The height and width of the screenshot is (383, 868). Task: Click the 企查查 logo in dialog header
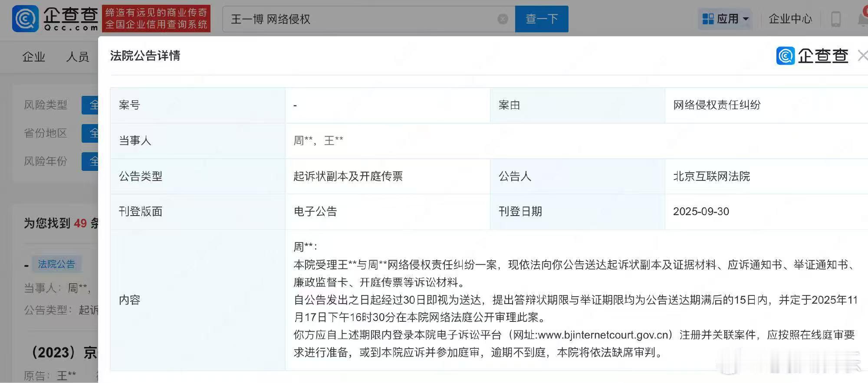click(812, 56)
